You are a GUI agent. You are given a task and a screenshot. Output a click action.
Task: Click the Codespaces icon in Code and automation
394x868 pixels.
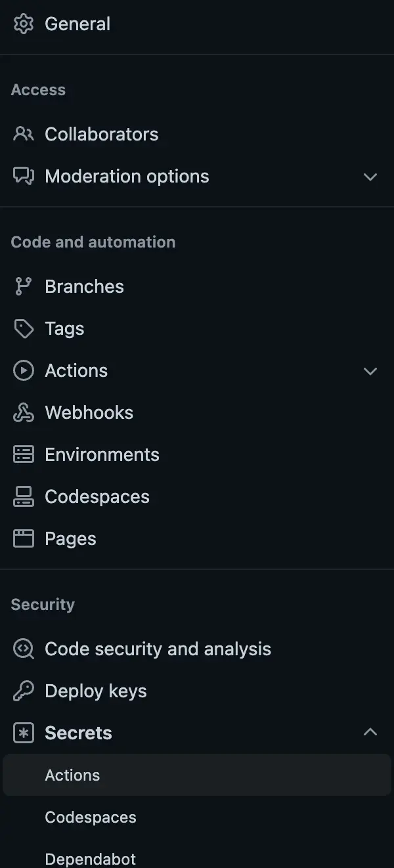(24, 497)
